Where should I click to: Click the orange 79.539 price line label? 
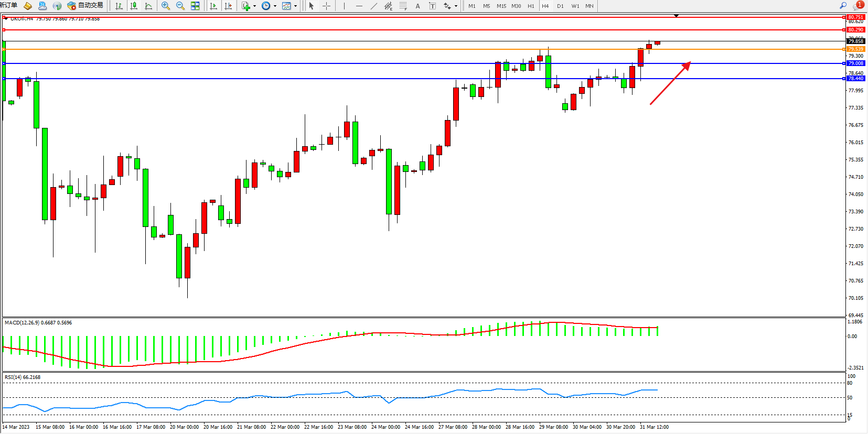[855, 49]
